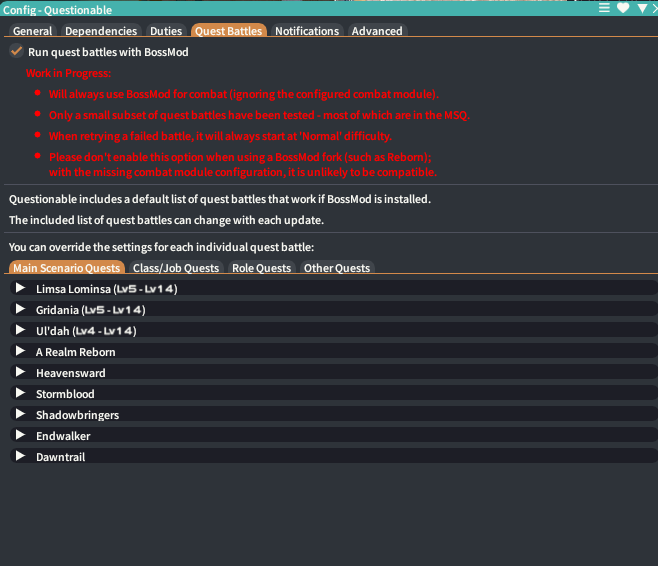The height and width of the screenshot is (566, 658).
Task: Click the text about list changing each update
Action: tap(166, 220)
